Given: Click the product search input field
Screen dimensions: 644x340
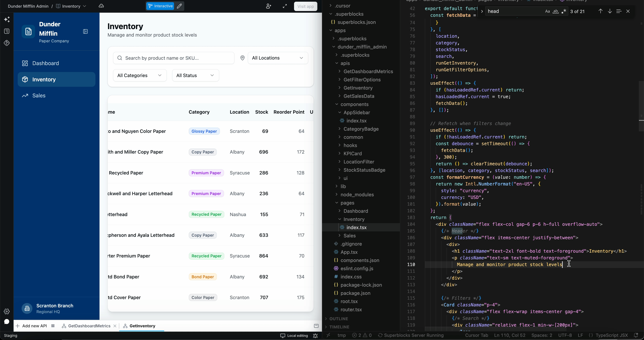Looking at the screenshot, I should (174, 58).
